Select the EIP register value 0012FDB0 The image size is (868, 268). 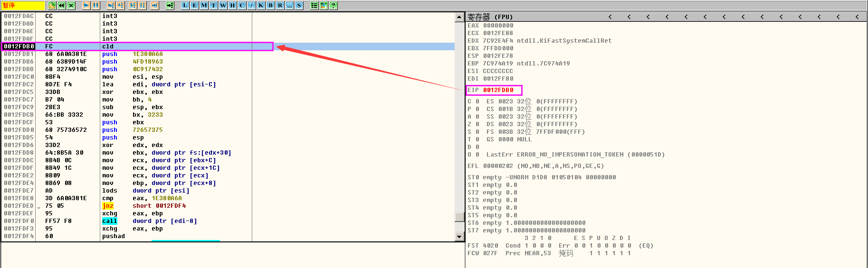pyautogui.click(x=498, y=90)
